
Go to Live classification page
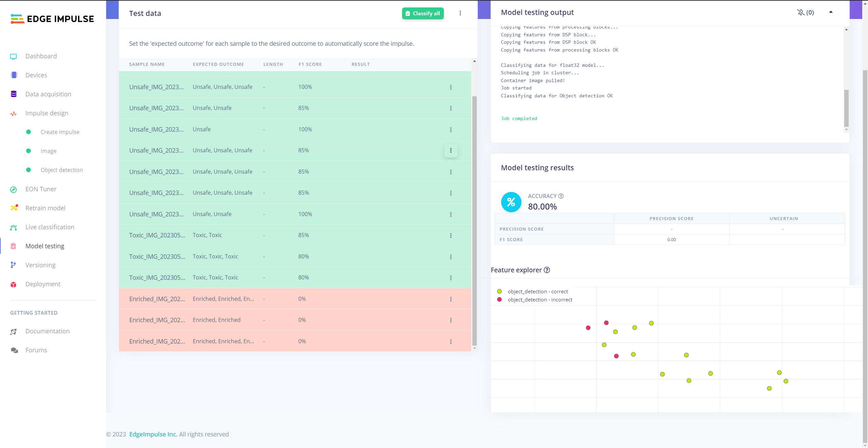pos(50,227)
